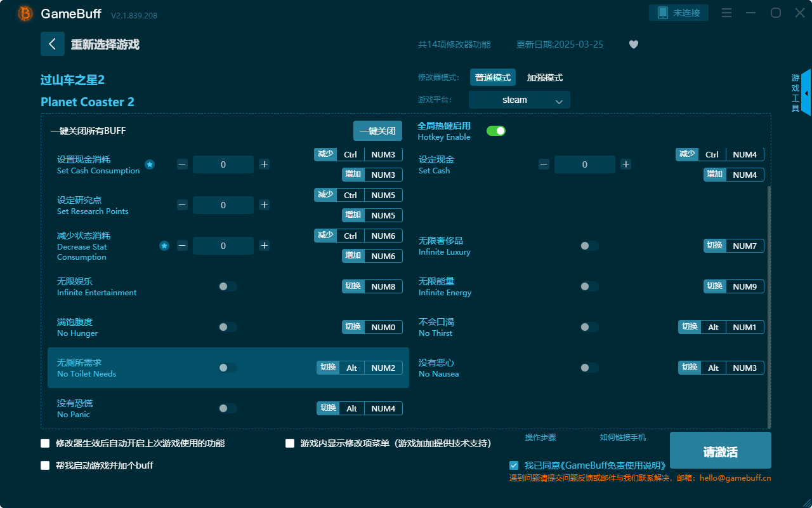Enable the Infinite Luxury toggle

tap(589, 246)
